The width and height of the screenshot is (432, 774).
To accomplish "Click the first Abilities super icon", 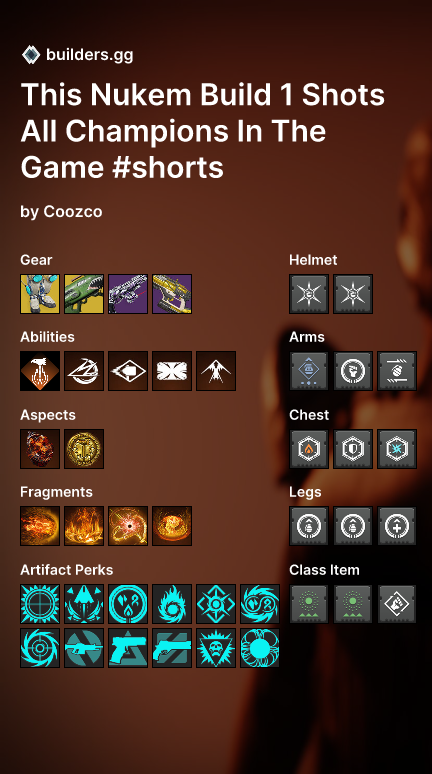I will (40, 371).
